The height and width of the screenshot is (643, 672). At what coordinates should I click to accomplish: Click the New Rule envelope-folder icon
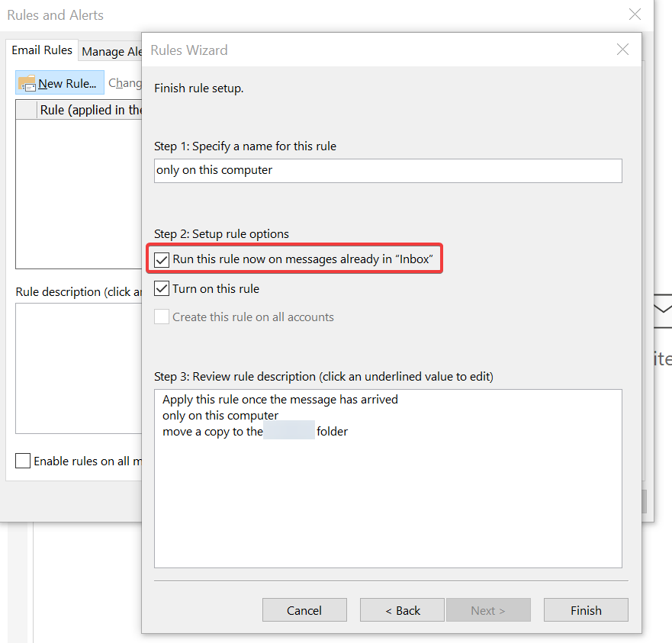pos(27,83)
